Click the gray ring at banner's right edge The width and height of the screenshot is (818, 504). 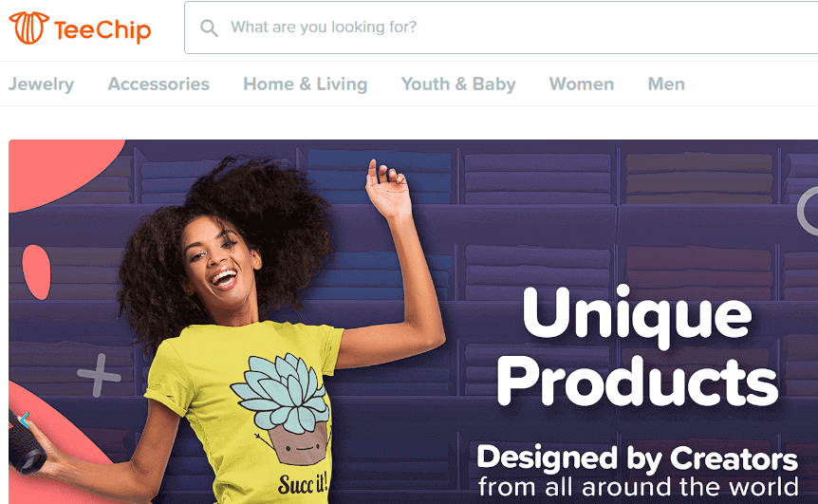tap(808, 211)
